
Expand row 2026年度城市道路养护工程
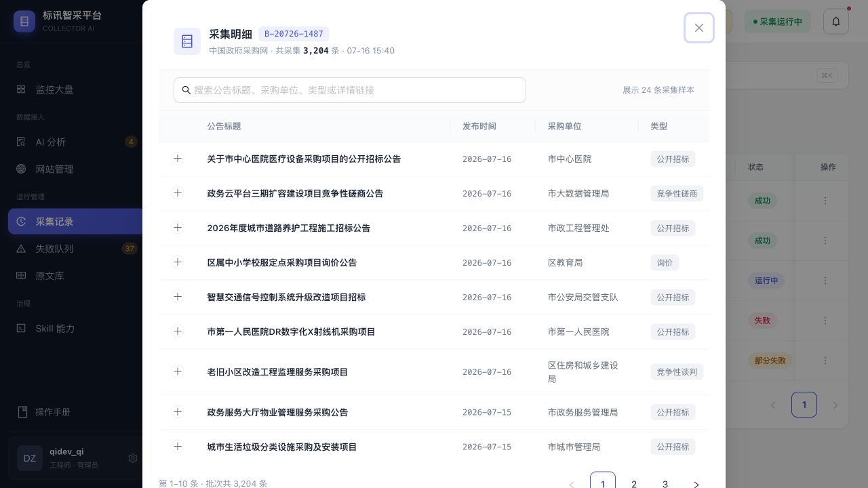click(178, 227)
